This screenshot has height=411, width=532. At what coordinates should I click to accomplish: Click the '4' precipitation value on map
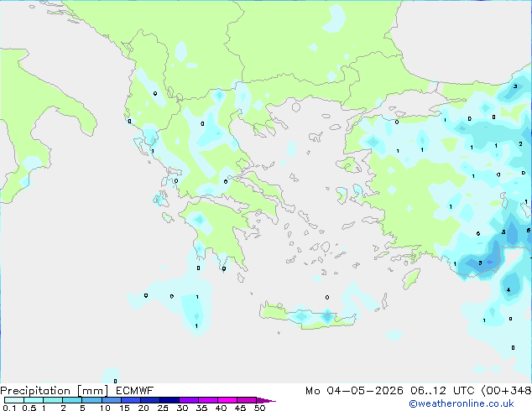click(x=509, y=289)
